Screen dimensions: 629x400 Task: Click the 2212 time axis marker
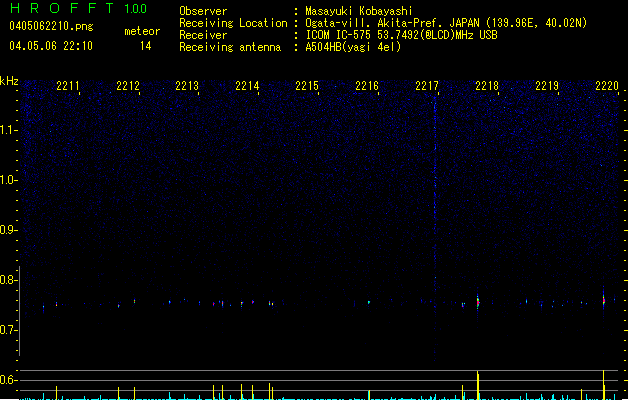click(x=128, y=86)
